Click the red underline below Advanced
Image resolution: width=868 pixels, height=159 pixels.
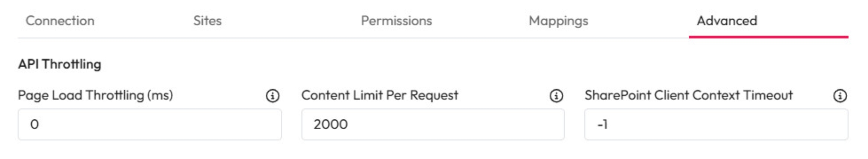point(769,37)
